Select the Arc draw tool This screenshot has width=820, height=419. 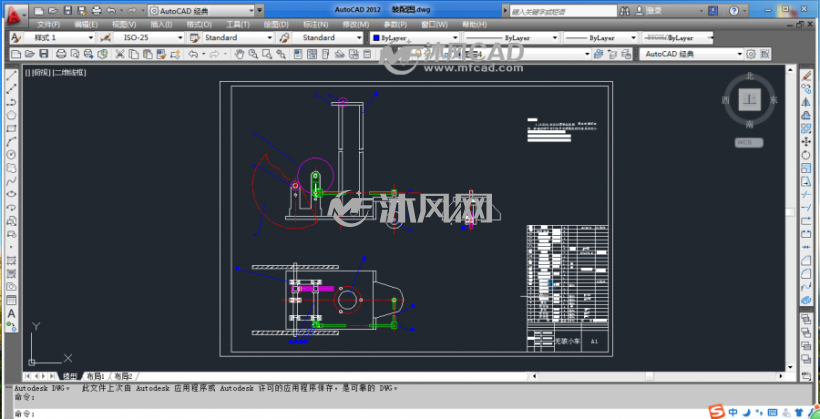pyautogui.click(x=11, y=141)
